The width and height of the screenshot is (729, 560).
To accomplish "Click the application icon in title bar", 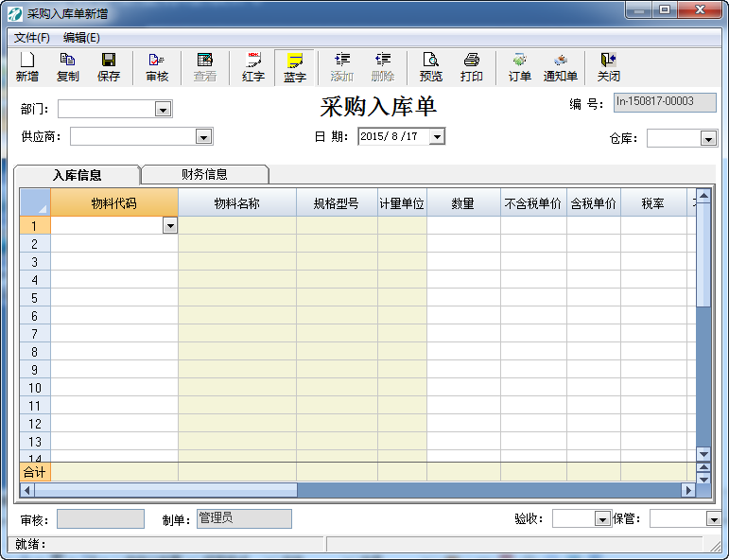I will click(x=15, y=13).
